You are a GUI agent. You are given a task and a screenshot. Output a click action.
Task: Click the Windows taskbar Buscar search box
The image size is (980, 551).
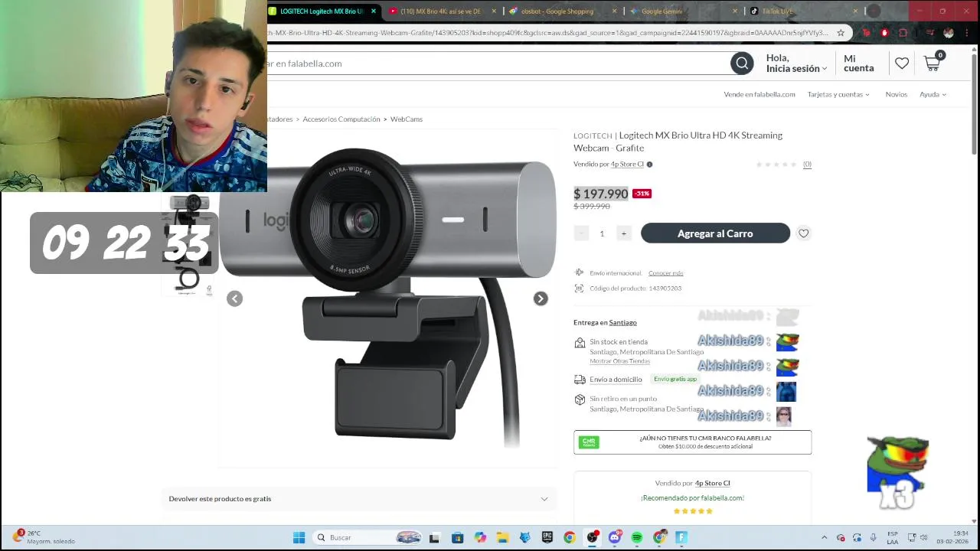pyautogui.click(x=369, y=537)
